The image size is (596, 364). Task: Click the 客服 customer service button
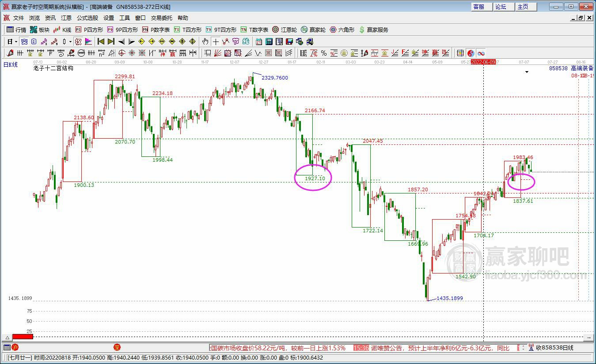481,7
